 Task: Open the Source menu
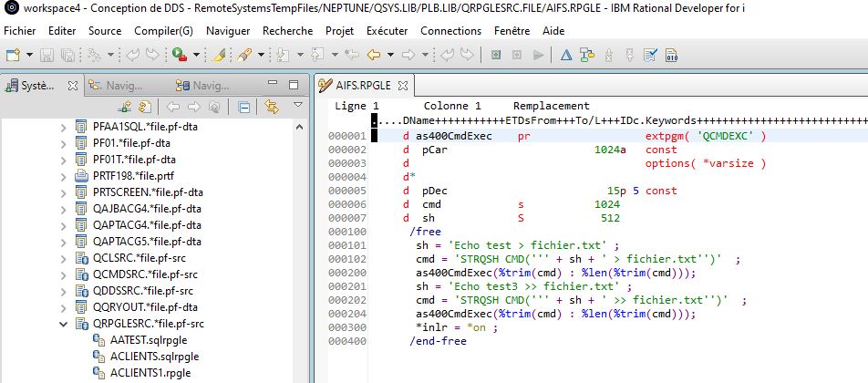[105, 31]
